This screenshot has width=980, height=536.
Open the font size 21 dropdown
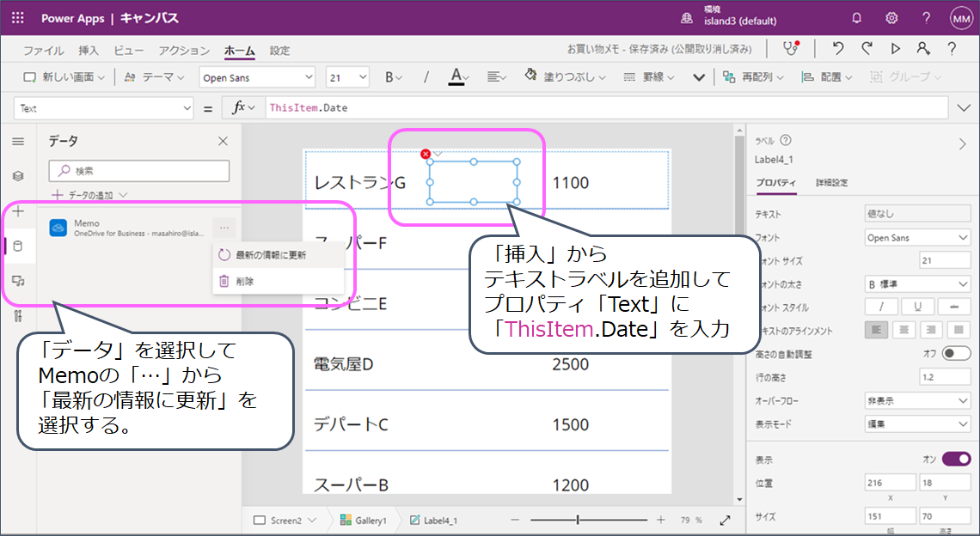(347, 77)
